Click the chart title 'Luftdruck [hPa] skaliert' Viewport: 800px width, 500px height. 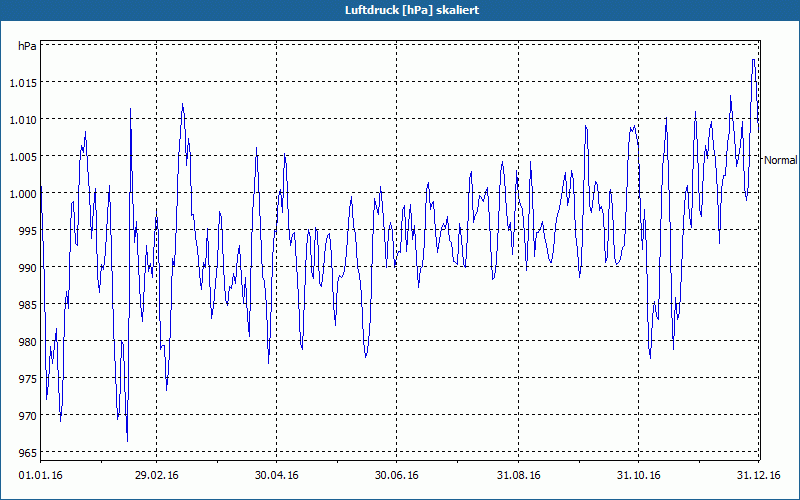click(412, 10)
